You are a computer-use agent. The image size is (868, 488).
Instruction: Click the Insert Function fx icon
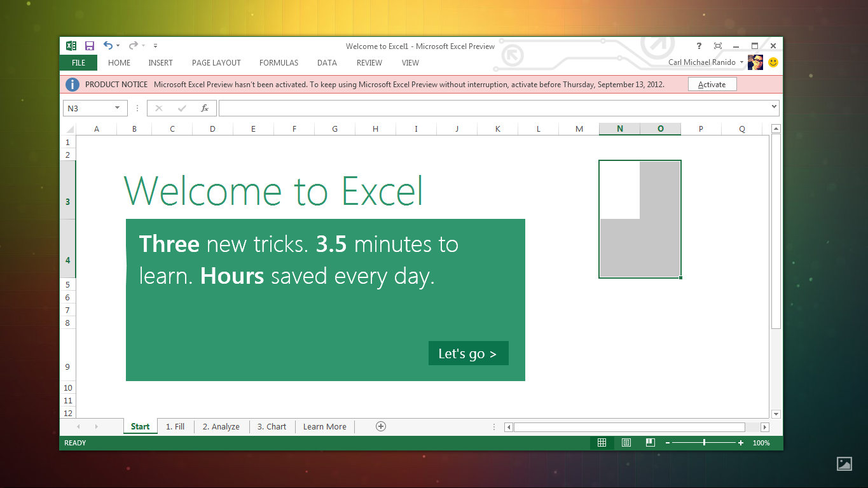(205, 108)
